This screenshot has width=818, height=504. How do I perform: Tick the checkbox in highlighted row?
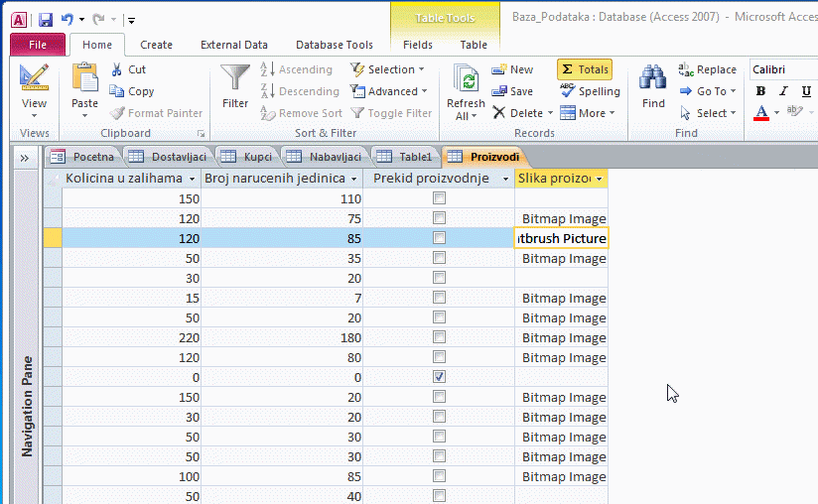pyautogui.click(x=439, y=238)
